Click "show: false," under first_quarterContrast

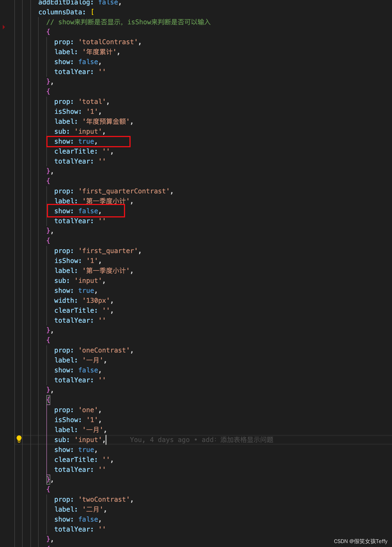point(78,211)
